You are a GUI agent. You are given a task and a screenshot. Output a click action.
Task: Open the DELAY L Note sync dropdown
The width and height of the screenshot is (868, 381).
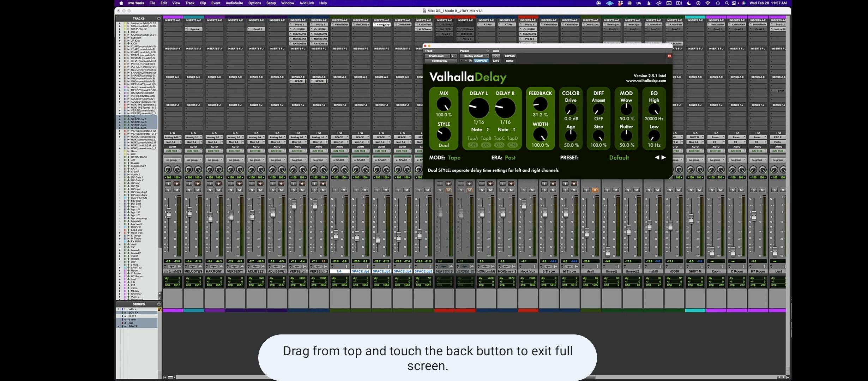point(480,130)
